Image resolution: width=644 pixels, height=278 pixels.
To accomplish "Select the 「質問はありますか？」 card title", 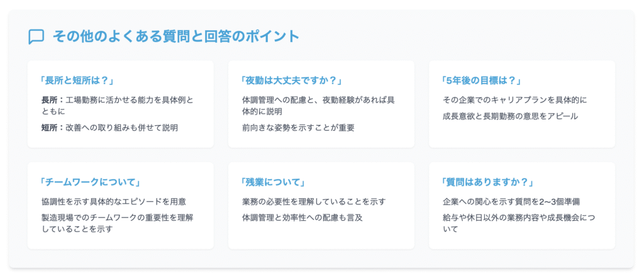I will click(487, 182).
